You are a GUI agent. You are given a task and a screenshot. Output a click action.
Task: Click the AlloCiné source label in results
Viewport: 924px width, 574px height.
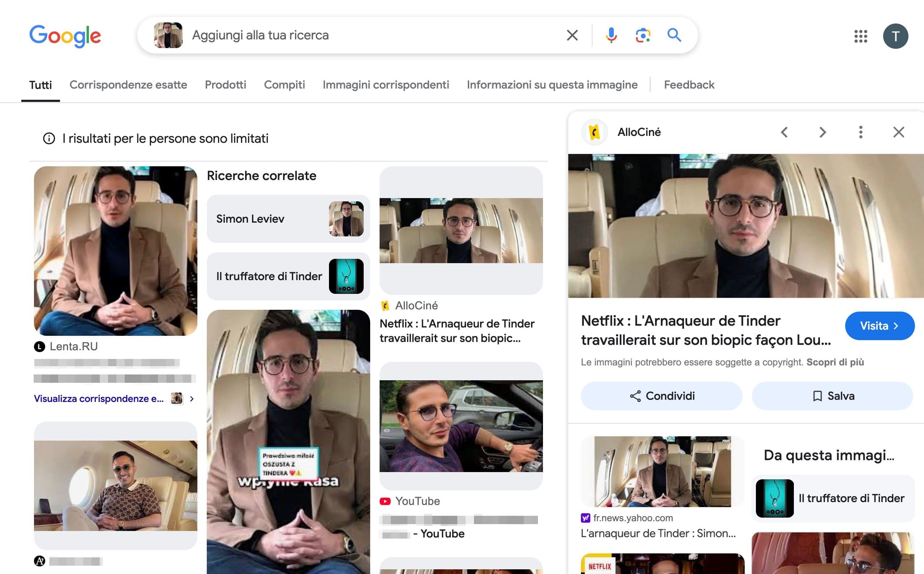(x=416, y=305)
